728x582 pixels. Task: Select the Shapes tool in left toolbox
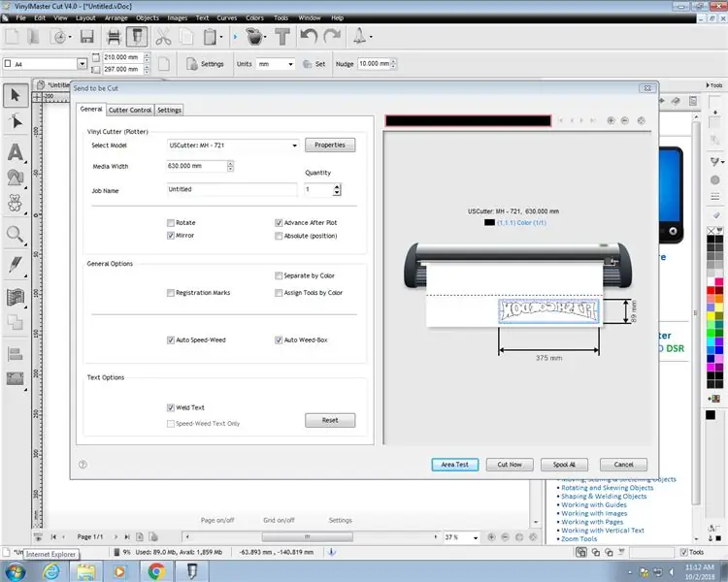[x=16, y=178]
